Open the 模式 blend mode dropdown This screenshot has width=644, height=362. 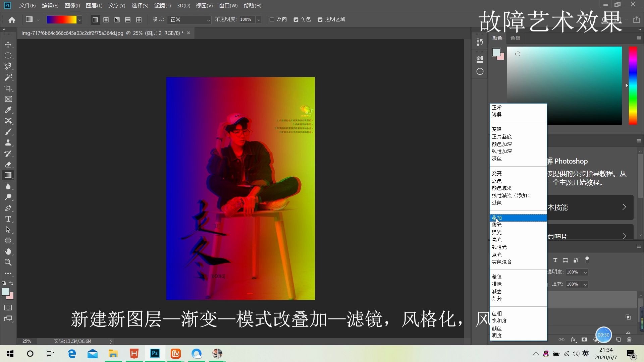coord(190,20)
